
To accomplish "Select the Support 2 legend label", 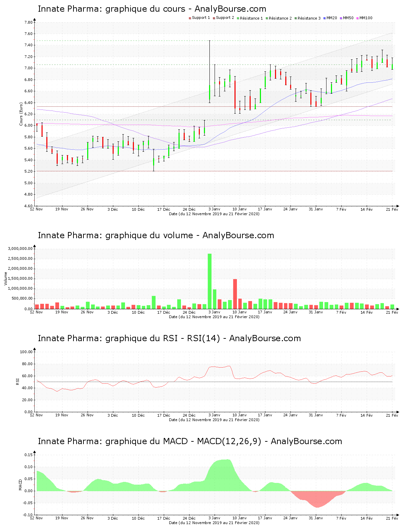I will click(225, 18).
